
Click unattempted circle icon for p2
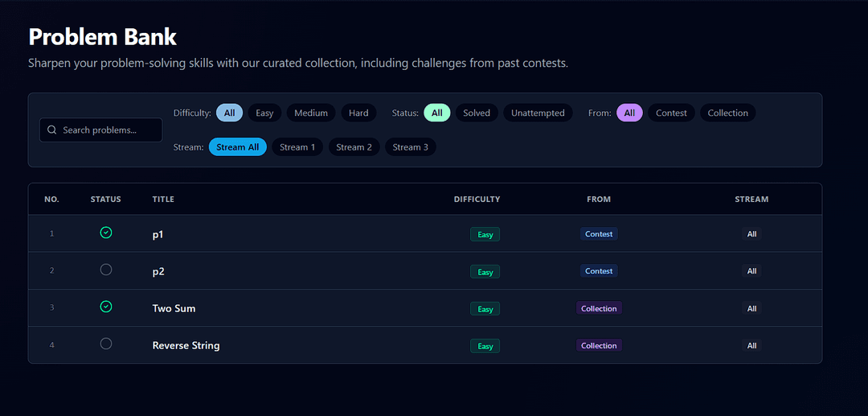point(106,270)
